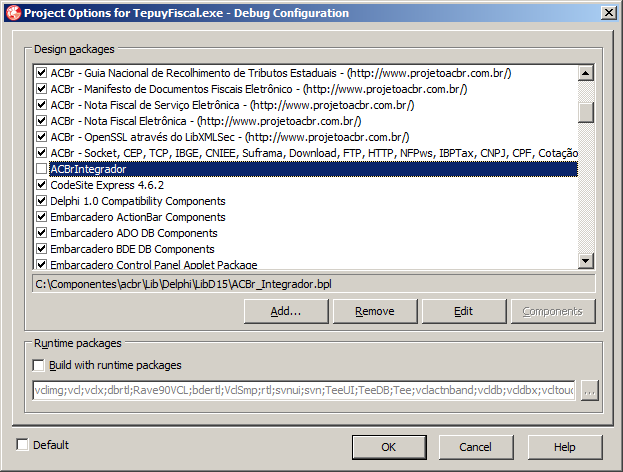Viewport: 623px width, 472px height.
Task: Enable the ACBrIntegrador package checkbox
Action: (41, 169)
